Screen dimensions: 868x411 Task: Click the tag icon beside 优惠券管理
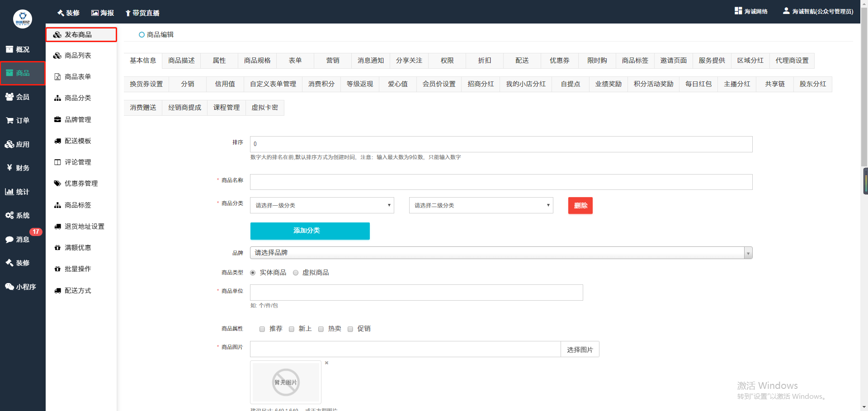click(x=57, y=184)
